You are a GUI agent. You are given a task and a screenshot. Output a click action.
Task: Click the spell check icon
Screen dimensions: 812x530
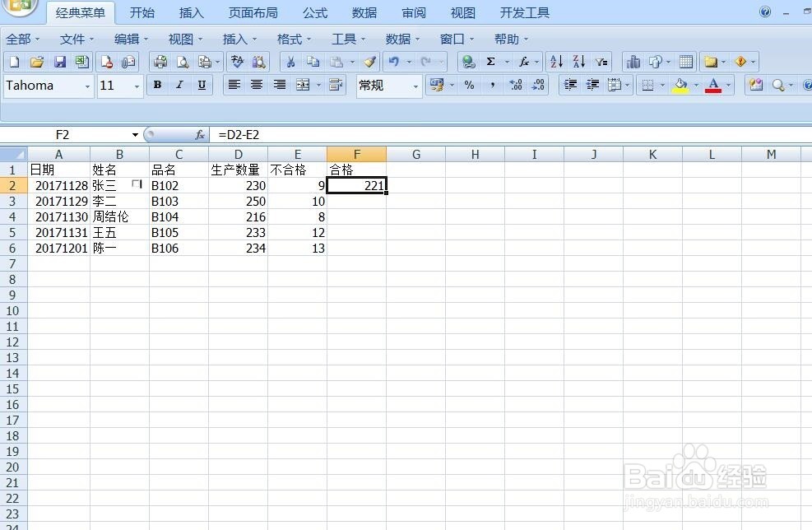[235, 62]
